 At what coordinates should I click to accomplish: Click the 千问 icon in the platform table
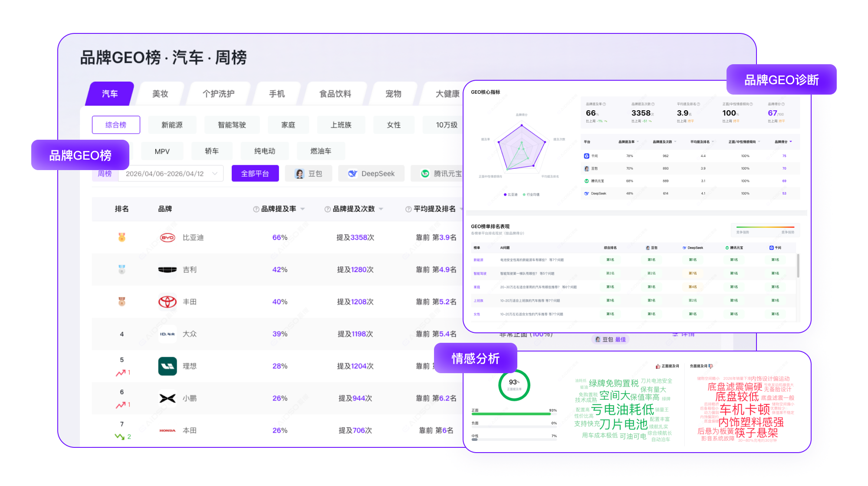(x=587, y=155)
